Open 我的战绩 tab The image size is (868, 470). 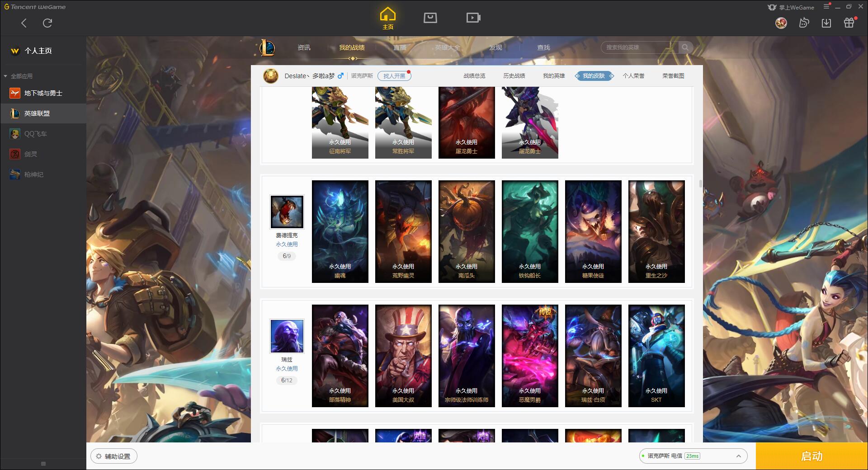(x=352, y=47)
